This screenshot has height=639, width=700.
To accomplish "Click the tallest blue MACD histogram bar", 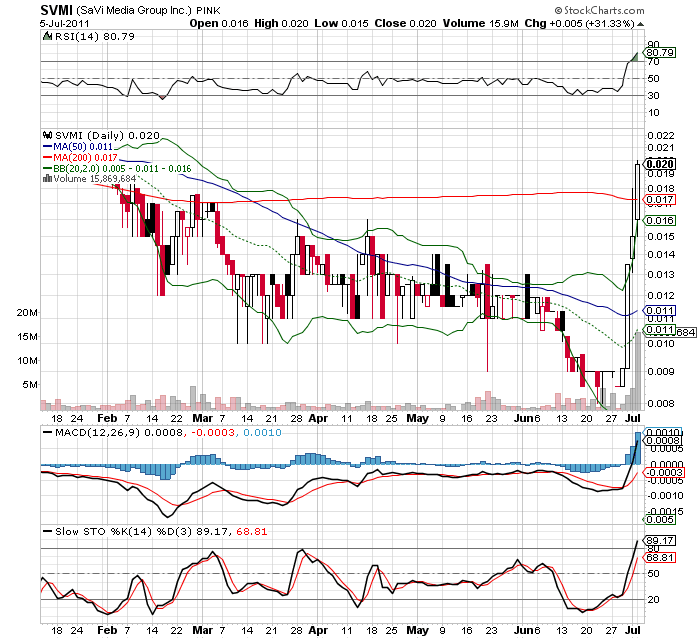I will point(638,448).
